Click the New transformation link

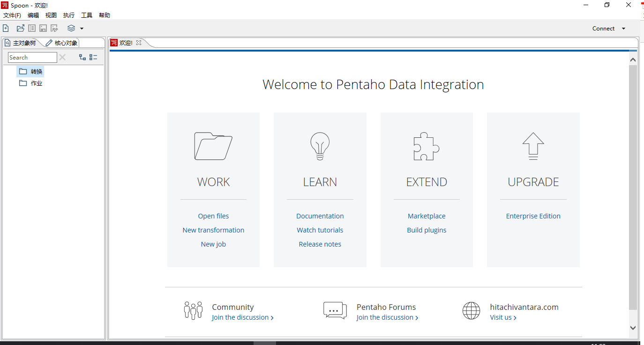tap(213, 230)
